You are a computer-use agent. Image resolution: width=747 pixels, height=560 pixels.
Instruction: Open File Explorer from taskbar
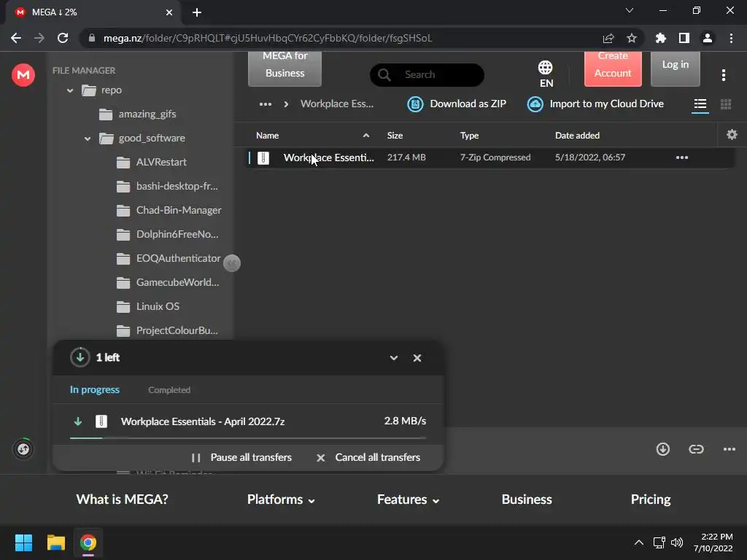55,542
